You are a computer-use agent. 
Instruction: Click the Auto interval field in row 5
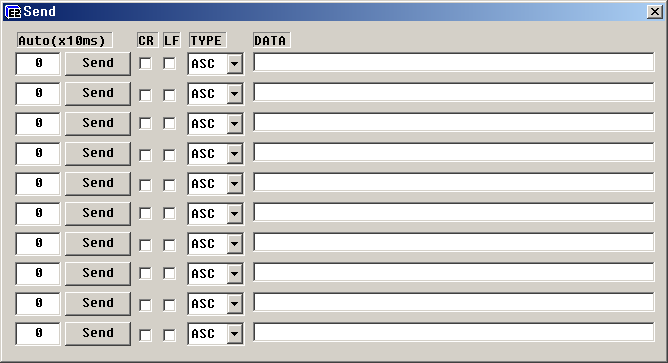click(x=38, y=184)
